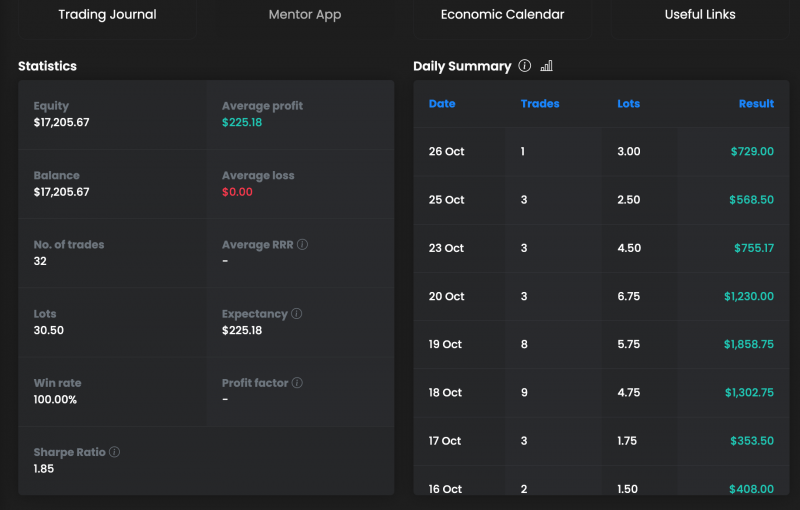Click the Win rate statistic card
800x510 pixels.
pyautogui.click(x=112, y=392)
